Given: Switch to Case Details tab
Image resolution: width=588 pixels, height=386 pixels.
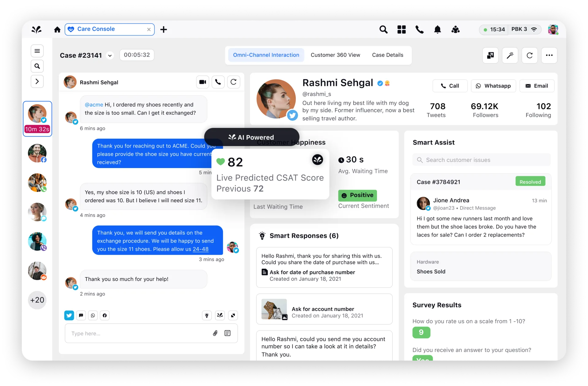Looking at the screenshot, I should [388, 55].
